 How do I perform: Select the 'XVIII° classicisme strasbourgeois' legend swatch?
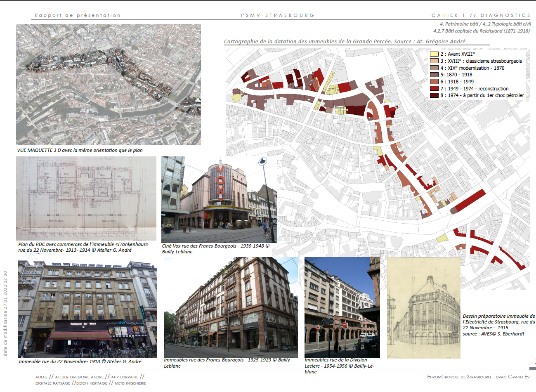click(x=434, y=61)
